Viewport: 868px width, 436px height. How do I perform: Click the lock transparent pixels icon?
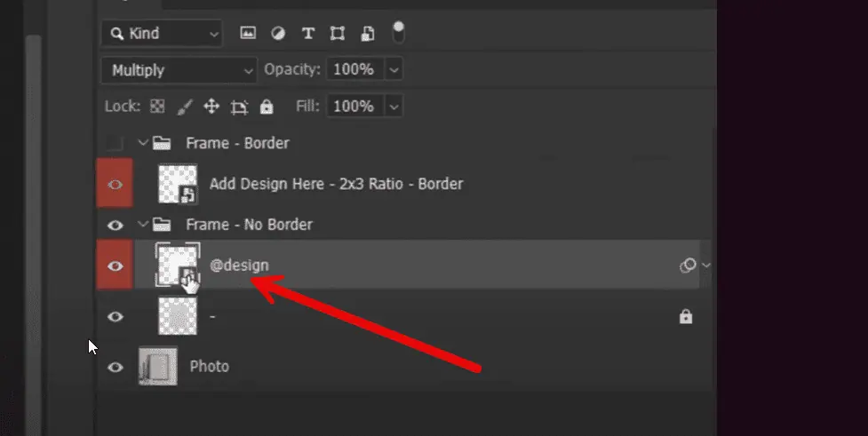pos(157,107)
